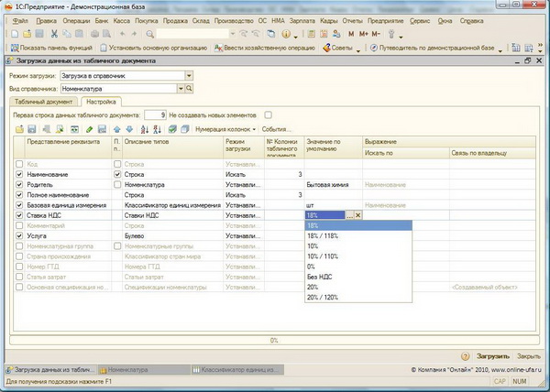Select 18% / 118% from the dropdown list
550x392 pixels.
[x=358, y=235]
